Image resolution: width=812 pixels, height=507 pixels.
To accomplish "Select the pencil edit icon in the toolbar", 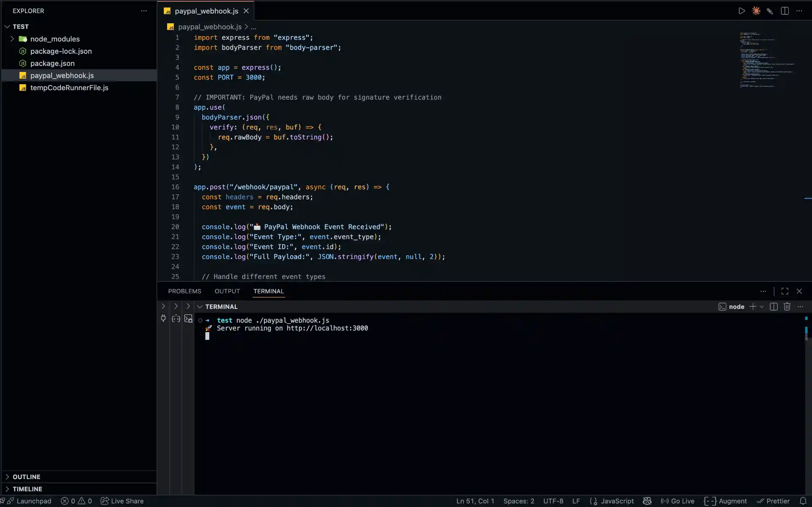I will coord(770,11).
